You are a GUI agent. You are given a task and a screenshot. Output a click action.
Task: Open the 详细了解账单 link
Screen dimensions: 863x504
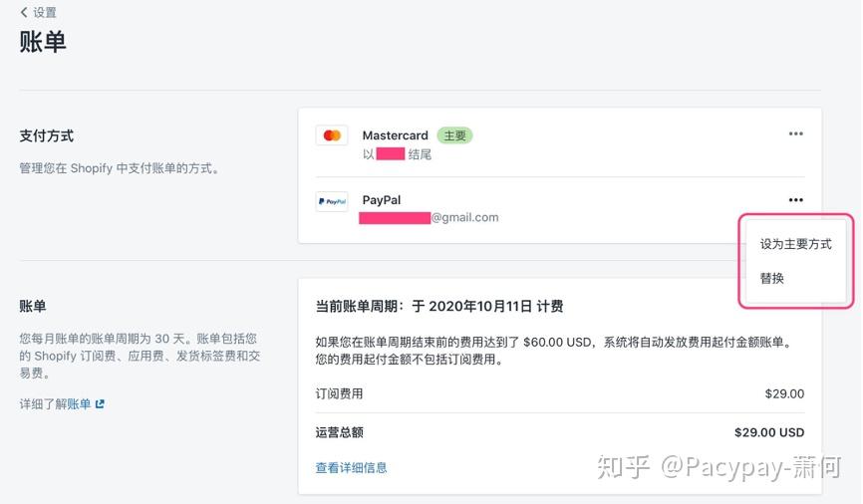point(56,403)
